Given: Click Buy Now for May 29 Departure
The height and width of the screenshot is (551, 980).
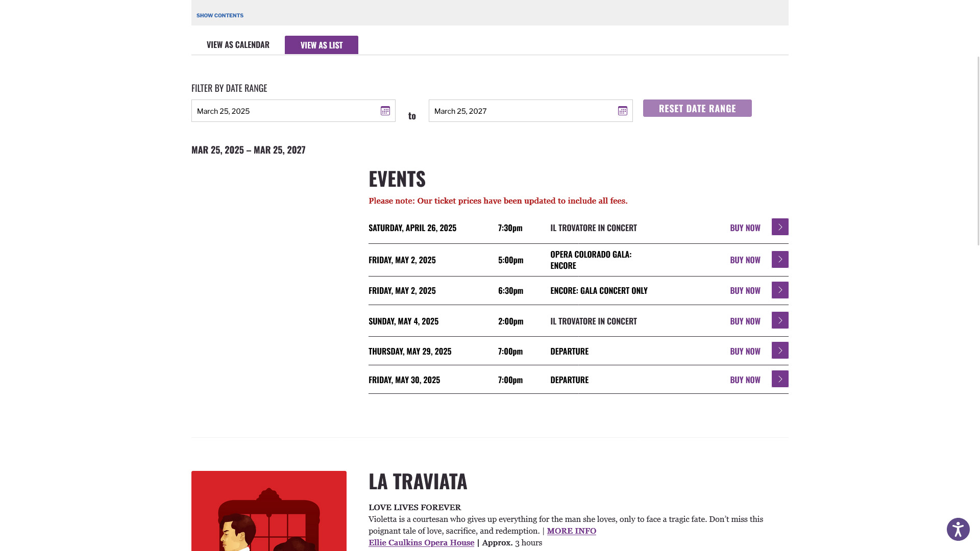Looking at the screenshot, I should (745, 352).
